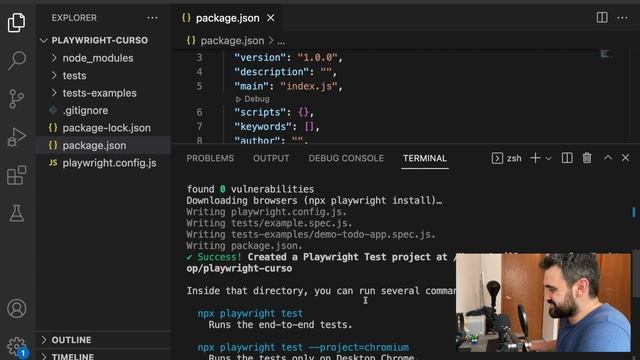Click the "description" key on line 4

tap(271, 72)
